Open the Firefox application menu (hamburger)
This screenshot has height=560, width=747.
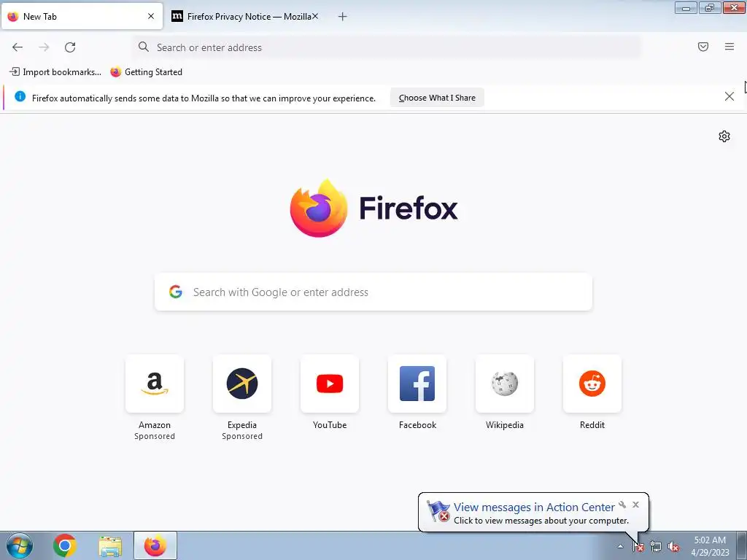(x=729, y=47)
